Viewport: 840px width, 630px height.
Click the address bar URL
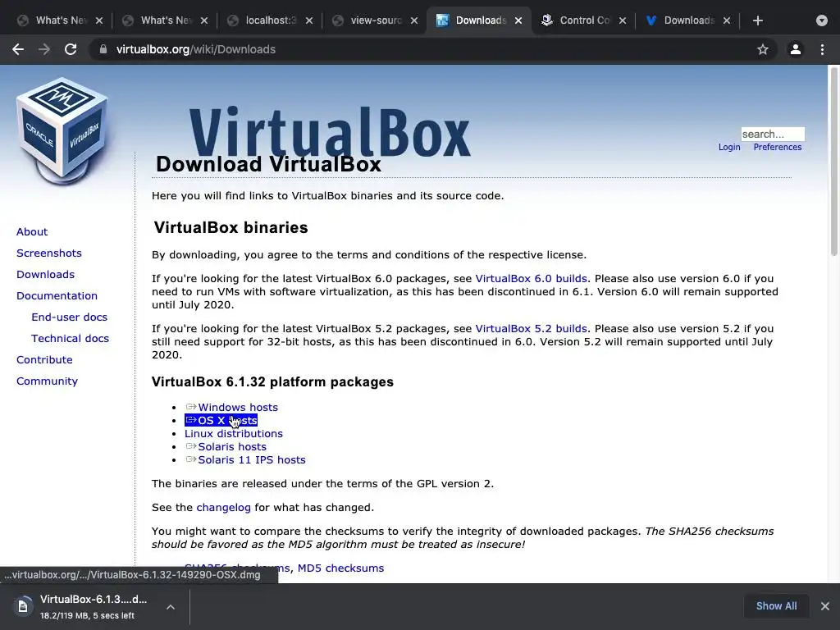pos(196,49)
